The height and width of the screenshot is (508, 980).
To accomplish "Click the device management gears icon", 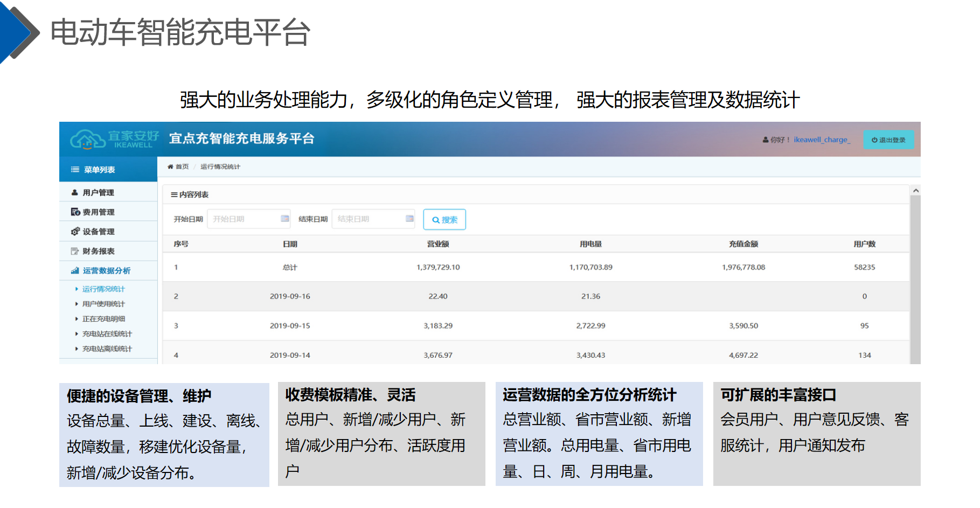I will pyautogui.click(x=75, y=231).
